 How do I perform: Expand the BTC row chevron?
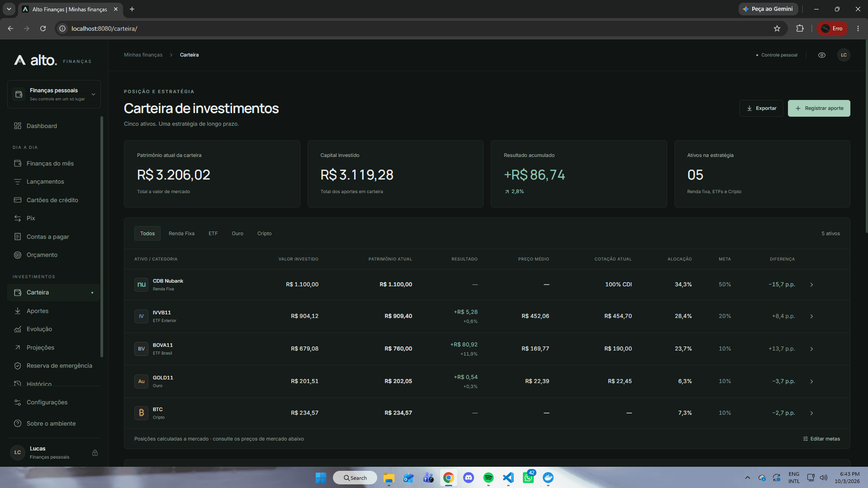(x=811, y=413)
